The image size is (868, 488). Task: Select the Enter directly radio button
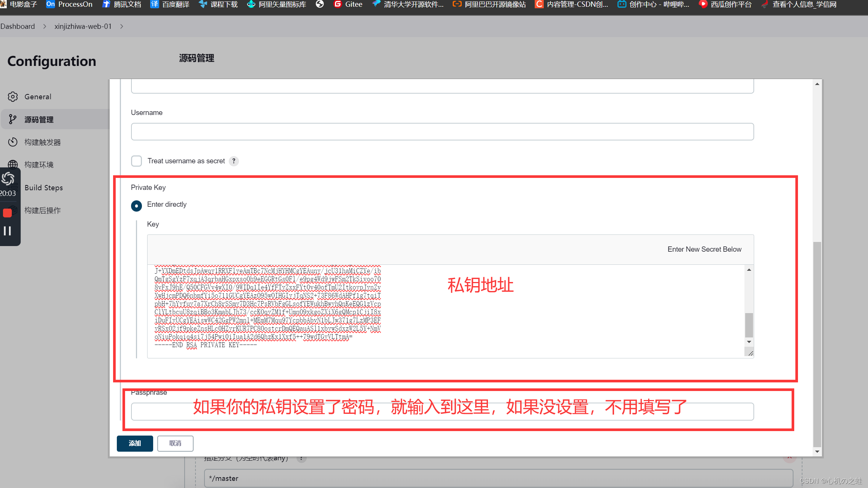click(136, 206)
